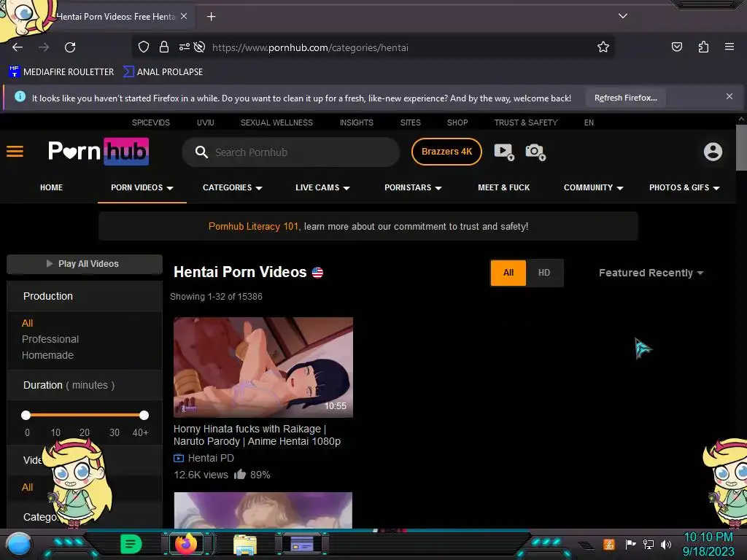The height and width of the screenshot is (560, 747).
Task: Open the SEXUAL WELLNESS top link
Action: point(276,122)
